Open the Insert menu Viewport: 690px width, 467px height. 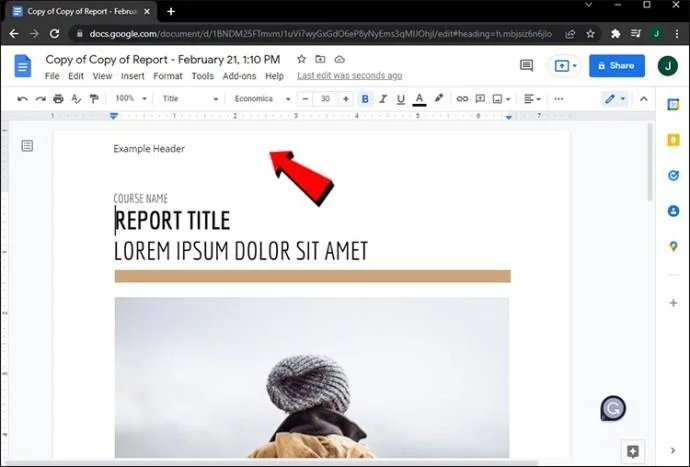click(132, 76)
